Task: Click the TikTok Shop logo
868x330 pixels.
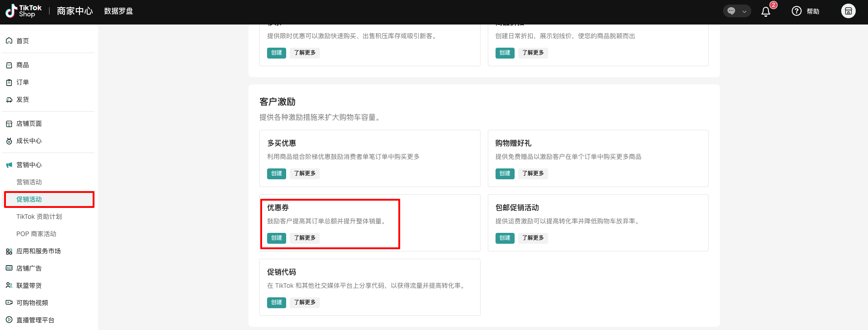Action: click(x=24, y=11)
